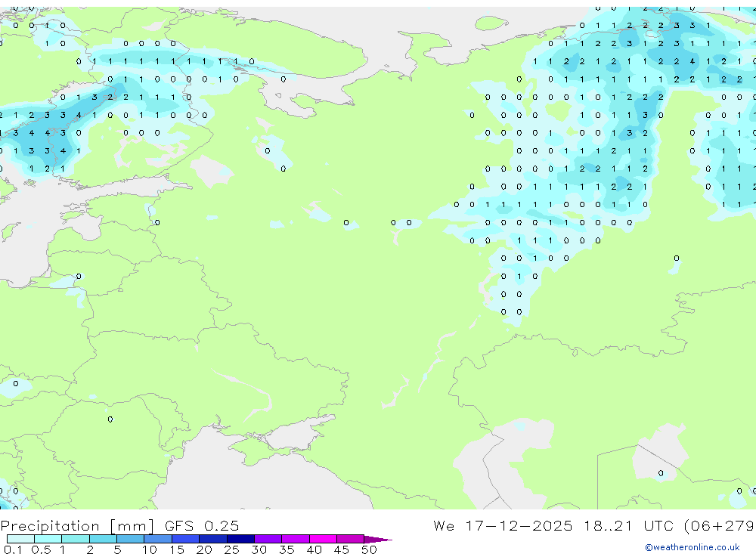Click the 10–15 mm legend swatch
Viewport: 756px width, 554px height.
coord(158,539)
